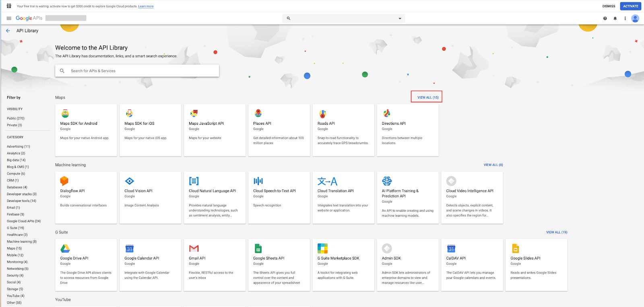Image resolution: width=644 pixels, height=307 pixels.
Task: Click the Cloud Translation API icon
Action: [327, 181]
